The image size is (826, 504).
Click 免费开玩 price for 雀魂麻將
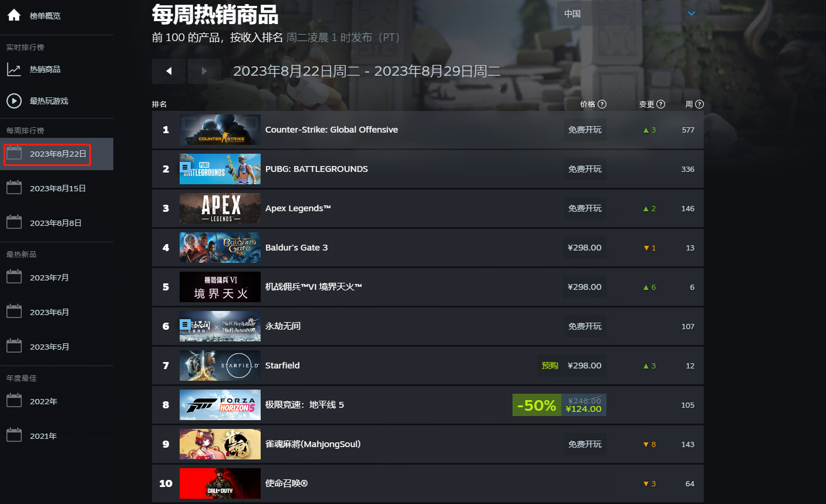pos(585,444)
